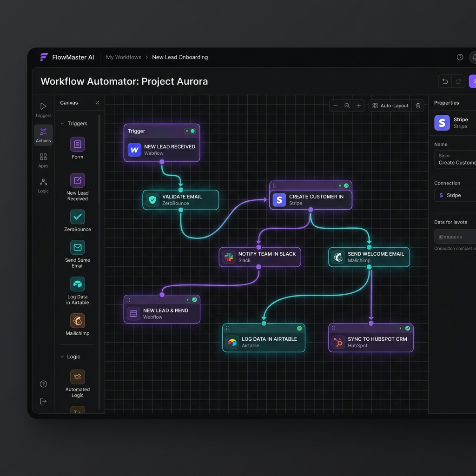
Task: Edit the Name field Create Customer
Action: point(455,159)
